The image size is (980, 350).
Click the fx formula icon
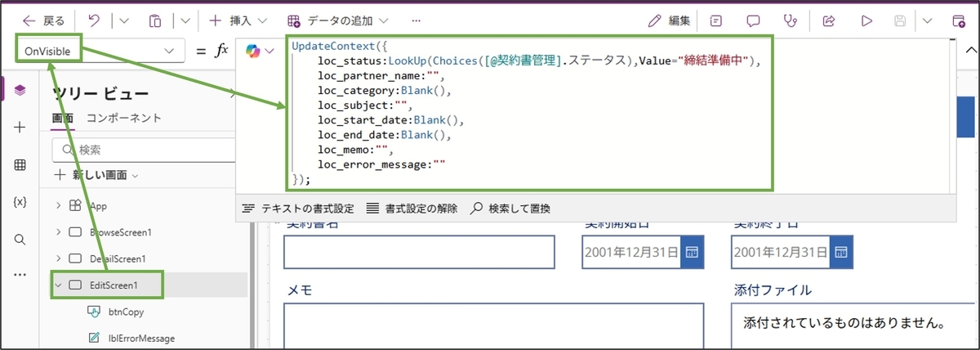(x=221, y=51)
